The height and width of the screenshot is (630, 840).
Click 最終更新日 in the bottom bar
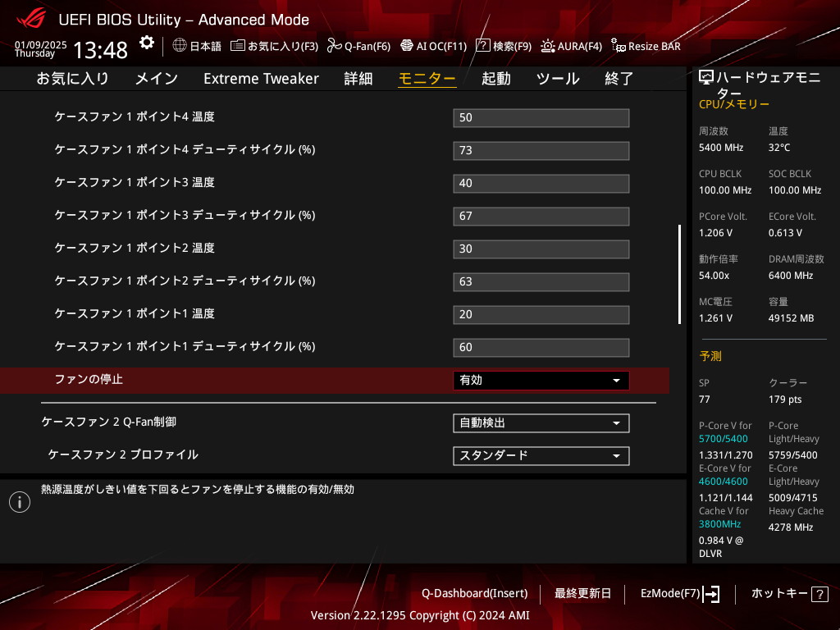[x=582, y=593]
